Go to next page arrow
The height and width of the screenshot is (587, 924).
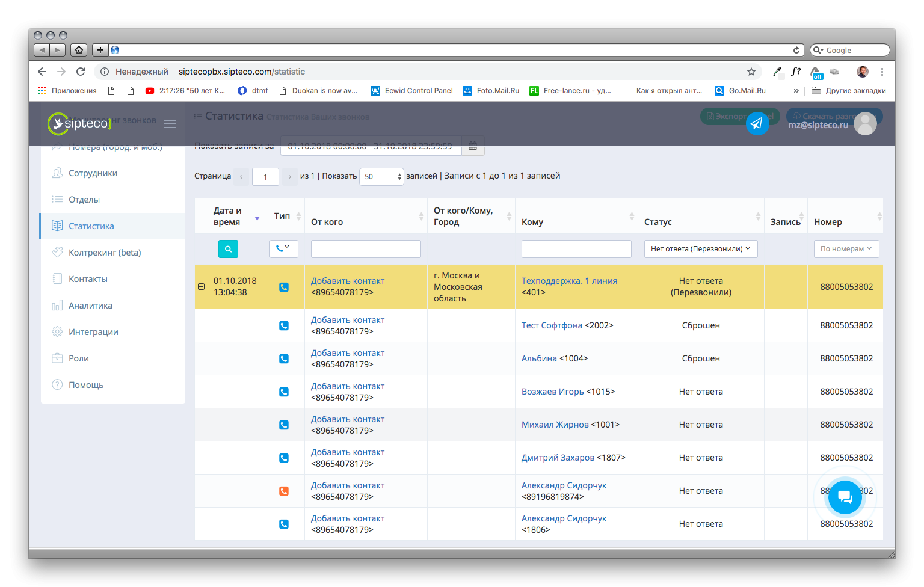point(289,177)
